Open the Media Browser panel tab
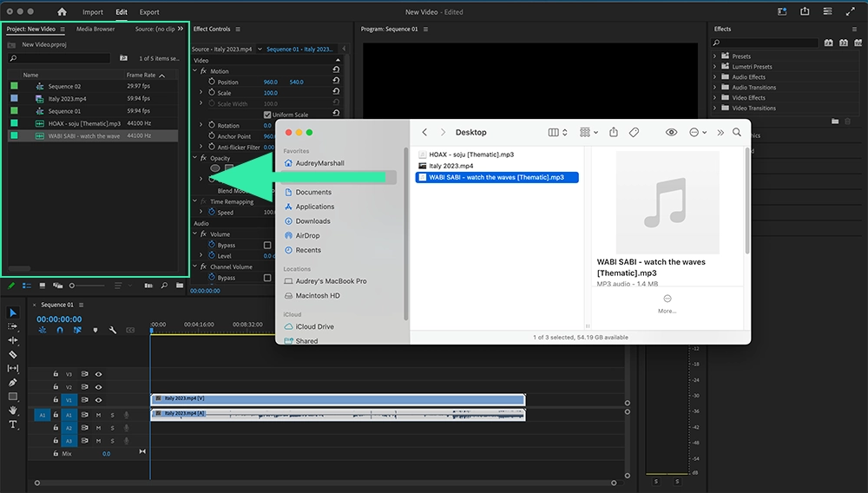This screenshot has width=868, height=493. (95, 29)
